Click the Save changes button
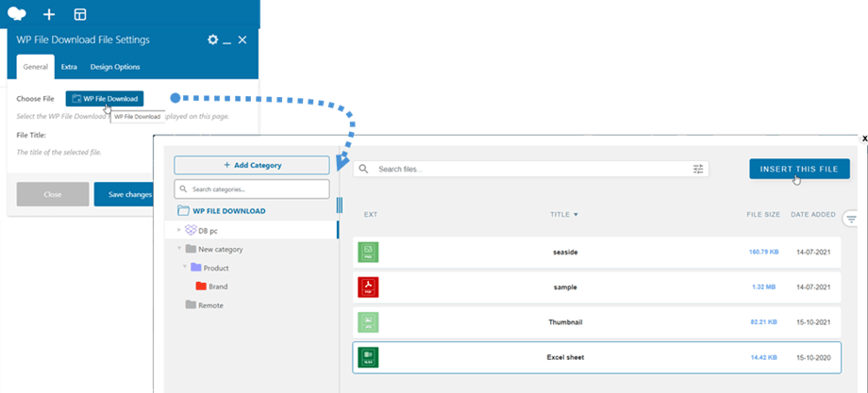This screenshot has height=393, width=868. click(129, 194)
